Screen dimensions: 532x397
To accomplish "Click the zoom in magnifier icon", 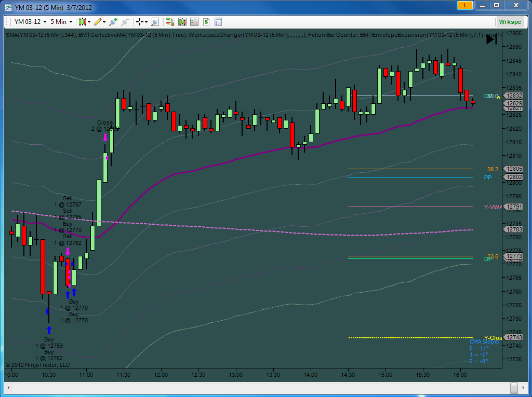I will pos(113,22).
